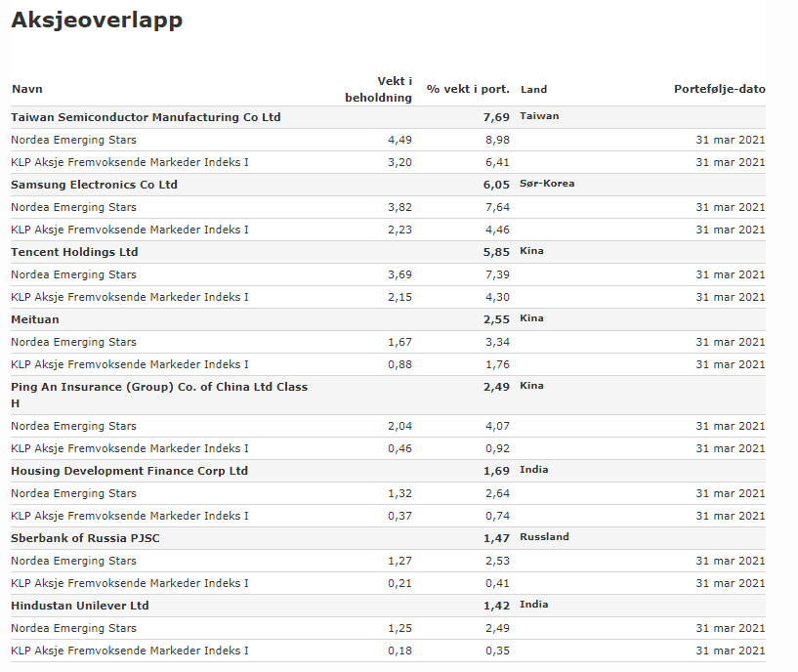Click the 1,76 portfolio weight value

pyautogui.click(x=497, y=364)
